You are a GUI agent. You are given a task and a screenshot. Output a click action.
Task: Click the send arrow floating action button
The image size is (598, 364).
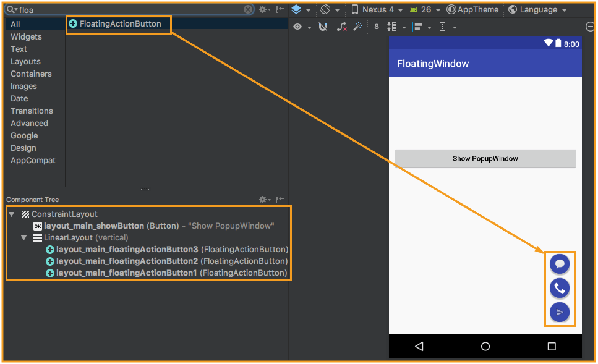[560, 313]
